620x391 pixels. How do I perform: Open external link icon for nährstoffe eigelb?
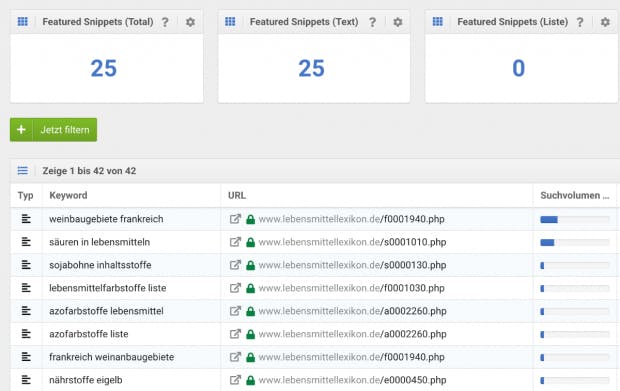[x=235, y=380]
